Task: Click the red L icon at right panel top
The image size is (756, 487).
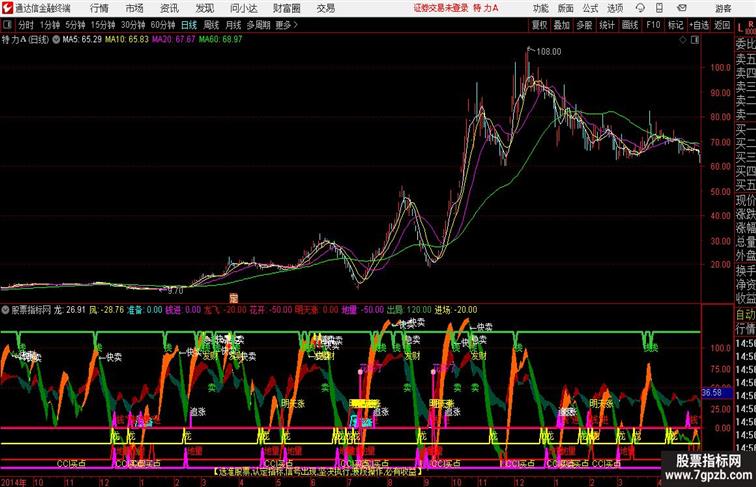Action: (741, 28)
